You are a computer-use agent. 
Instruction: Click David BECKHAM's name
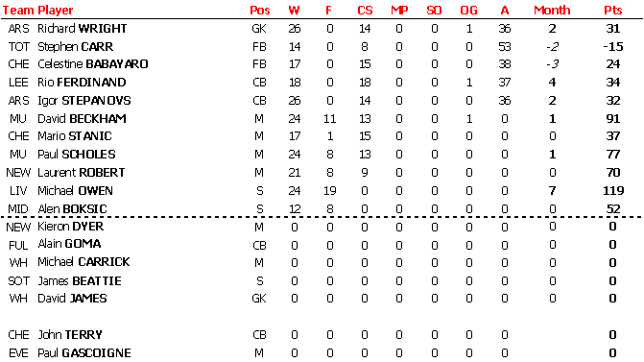pos(82,119)
